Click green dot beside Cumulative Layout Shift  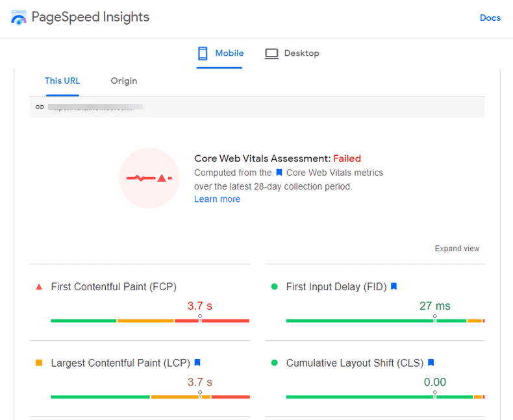coord(275,363)
